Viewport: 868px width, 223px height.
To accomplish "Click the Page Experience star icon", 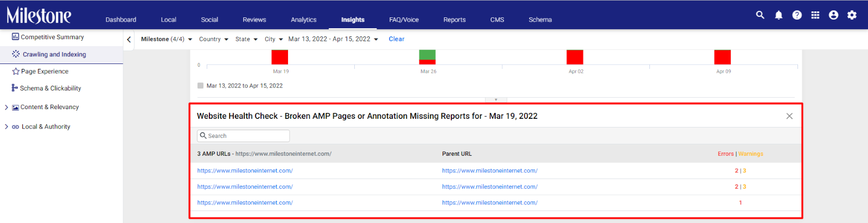I will [x=16, y=71].
